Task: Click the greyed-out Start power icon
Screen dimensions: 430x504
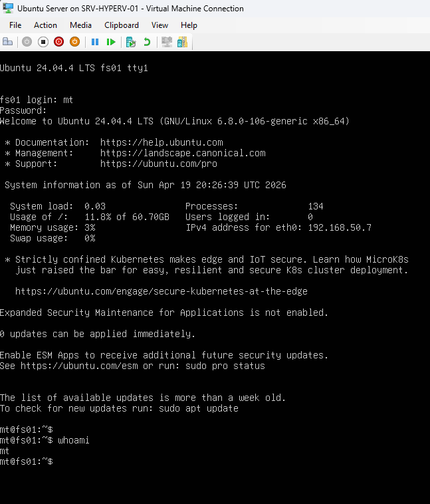Action: pyautogui.click(x=27, y=42)
